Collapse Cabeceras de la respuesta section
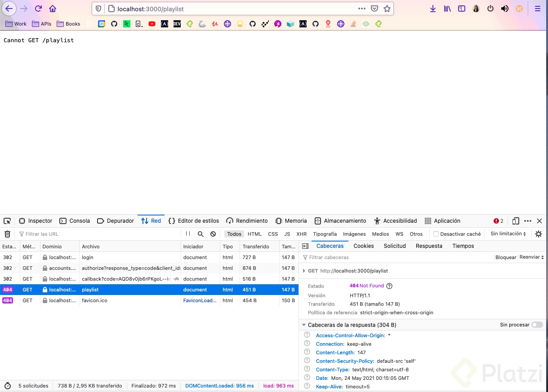Screen dimensions: 548x392 tap(304, 325)
